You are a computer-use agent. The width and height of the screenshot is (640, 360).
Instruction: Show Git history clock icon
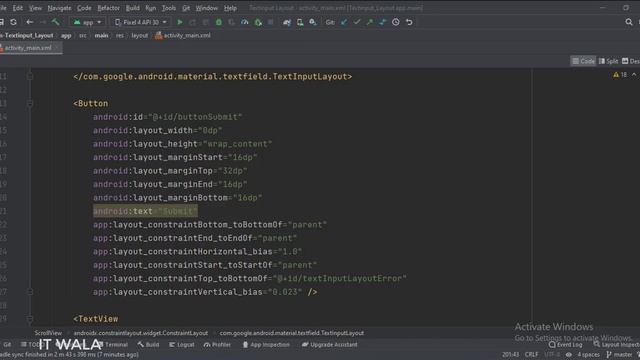tap(396, 22)
